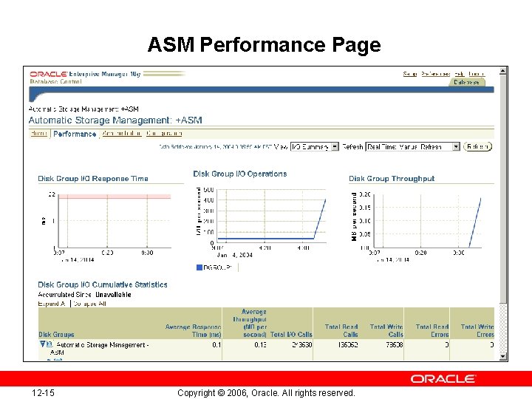Click the Total I/O Calls column header
Screen dimensions: 532x399
[291, 334]
